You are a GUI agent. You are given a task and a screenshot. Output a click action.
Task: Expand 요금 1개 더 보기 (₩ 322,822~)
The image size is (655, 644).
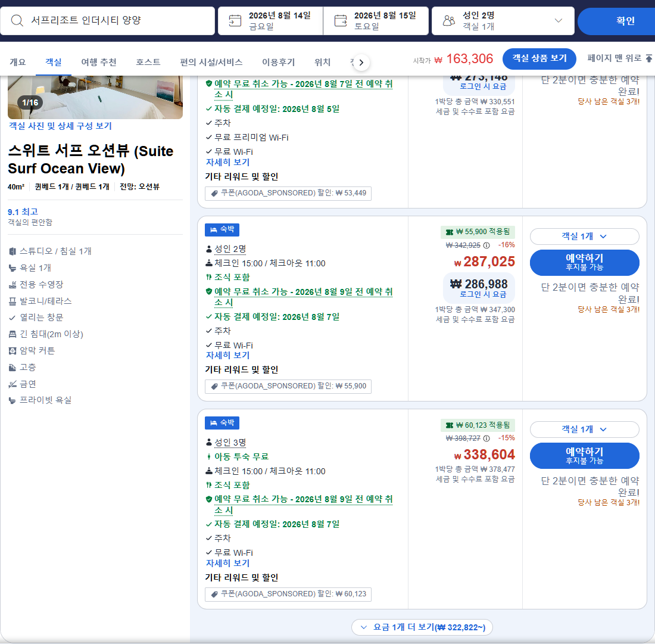(x=422, y=627)
